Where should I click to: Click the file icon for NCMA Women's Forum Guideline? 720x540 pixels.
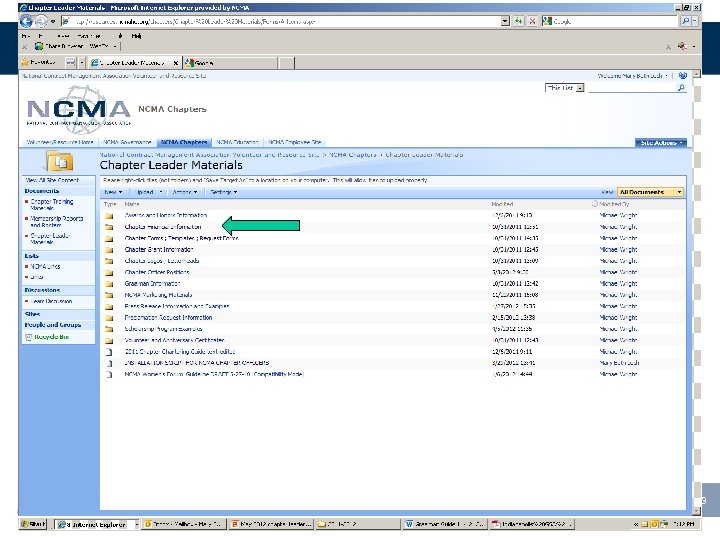(x=109, y=375)
